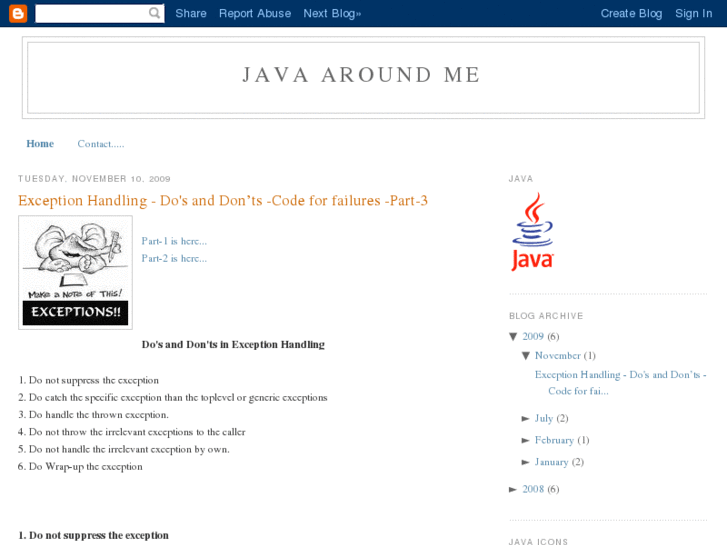Viewport: 727px width, 545px height.
Task: Click Sign In
Action: pyautogui.click(x=694, y=13)
